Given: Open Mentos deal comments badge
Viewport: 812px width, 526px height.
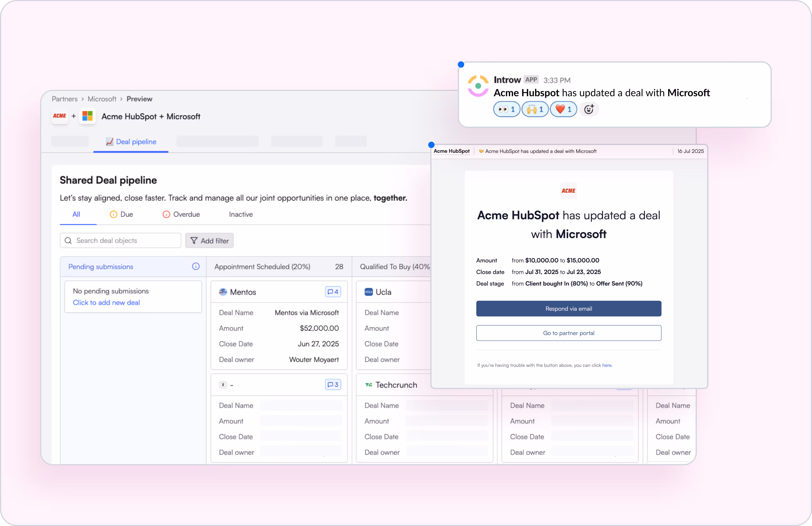Looking at the screenshot, I should 333,292.
